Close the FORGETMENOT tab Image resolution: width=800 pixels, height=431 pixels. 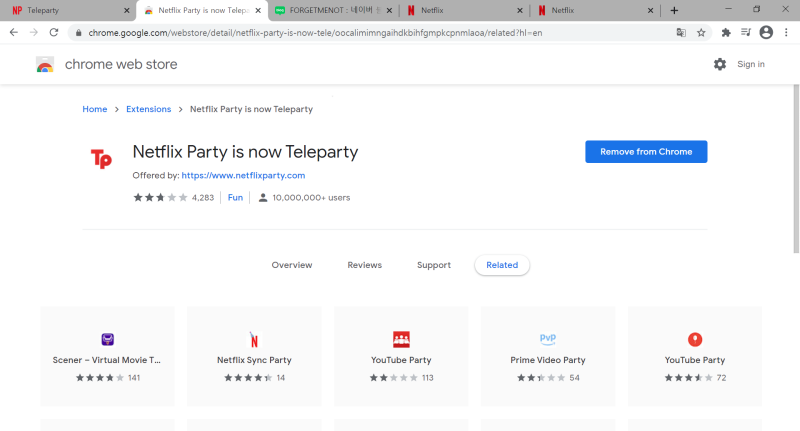[x=389, y=10]
